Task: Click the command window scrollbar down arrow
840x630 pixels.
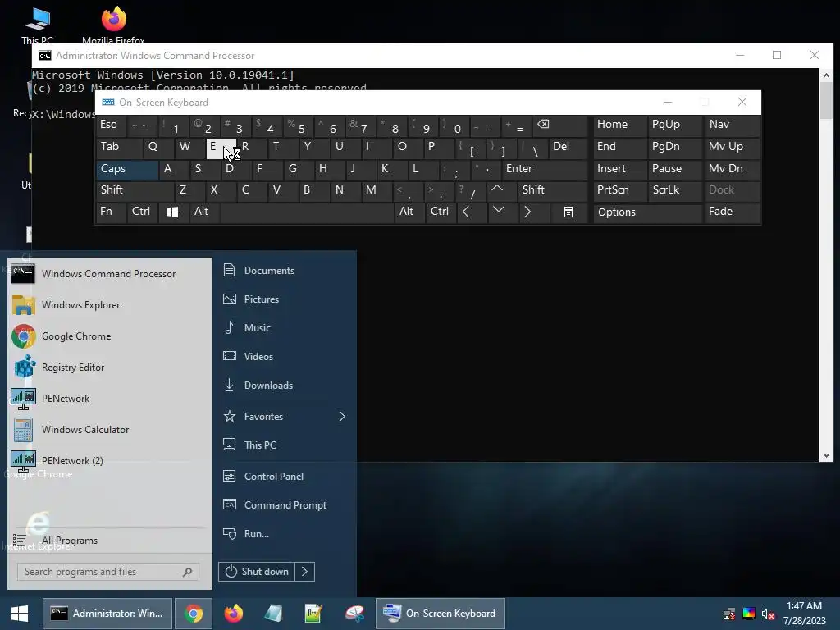Action: tap(826, 455)
